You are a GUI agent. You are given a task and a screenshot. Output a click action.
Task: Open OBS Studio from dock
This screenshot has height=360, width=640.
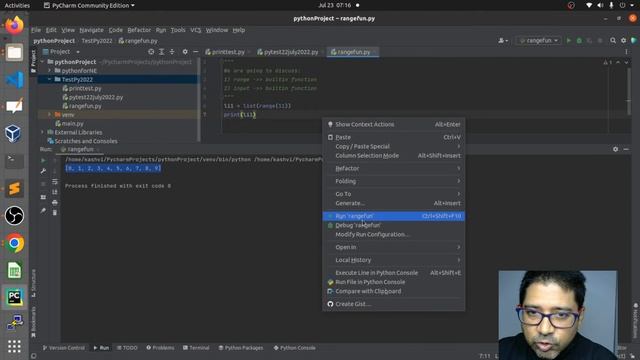click(x=14, y=216)
